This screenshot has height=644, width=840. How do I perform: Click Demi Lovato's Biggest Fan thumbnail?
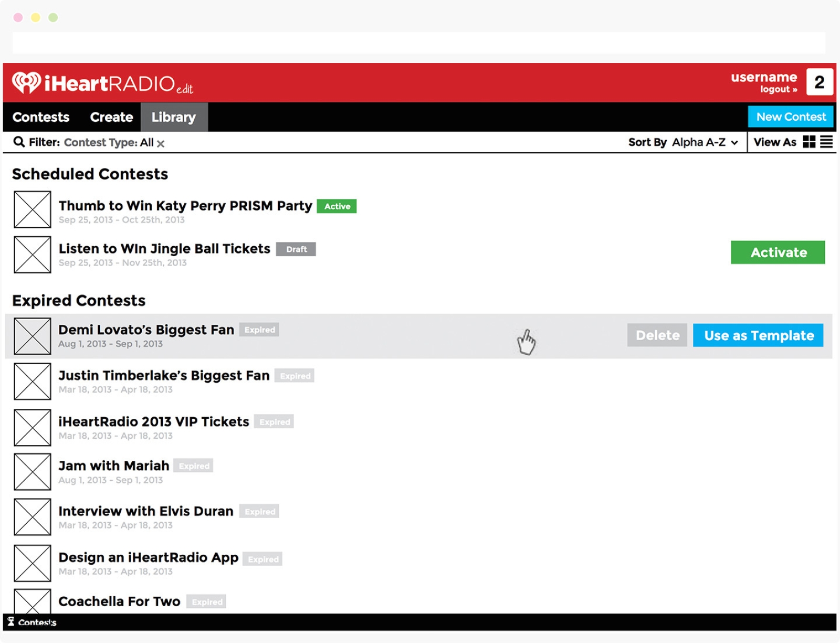tap(33, 336)
